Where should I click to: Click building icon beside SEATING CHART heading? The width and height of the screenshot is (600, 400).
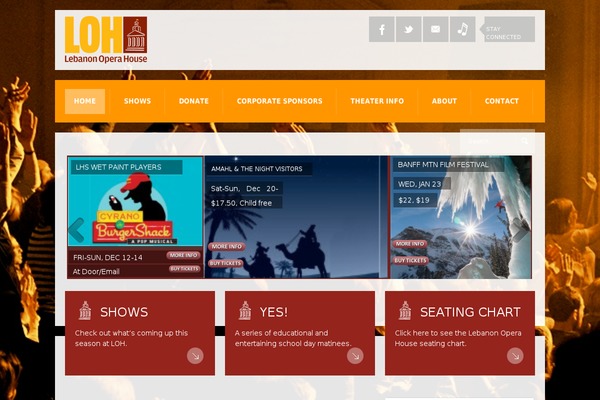click(405, 310)
